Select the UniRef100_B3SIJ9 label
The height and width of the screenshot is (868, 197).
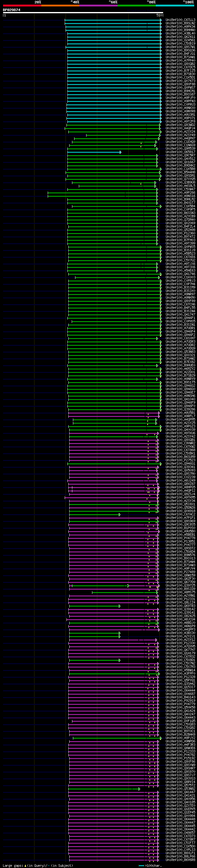coord(180,250)
